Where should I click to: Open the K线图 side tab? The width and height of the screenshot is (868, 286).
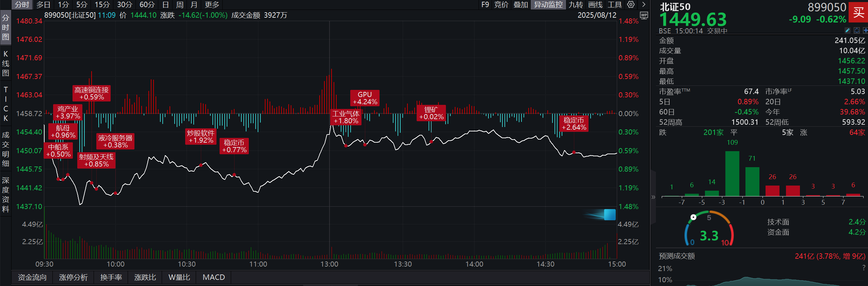pos(5,63)
